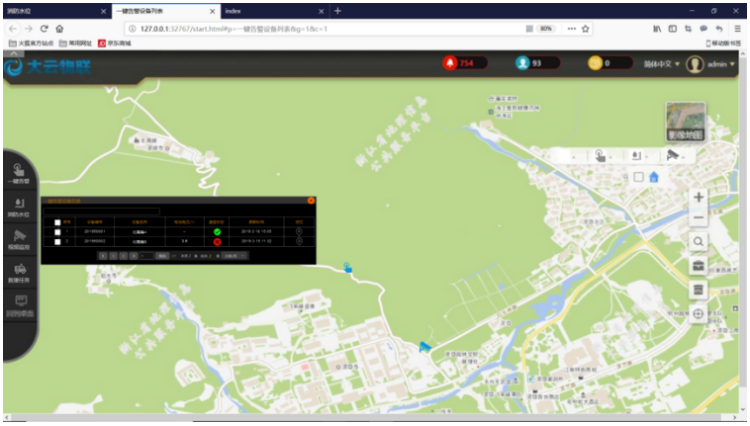Screen dimensions: 750x426
Task: Check the checkbox for device row 1
Action: (57, 232)
